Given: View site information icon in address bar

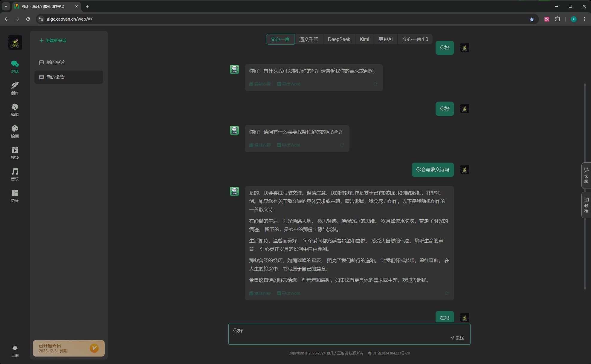Looking at the screenshot, I should click(41, 19).
